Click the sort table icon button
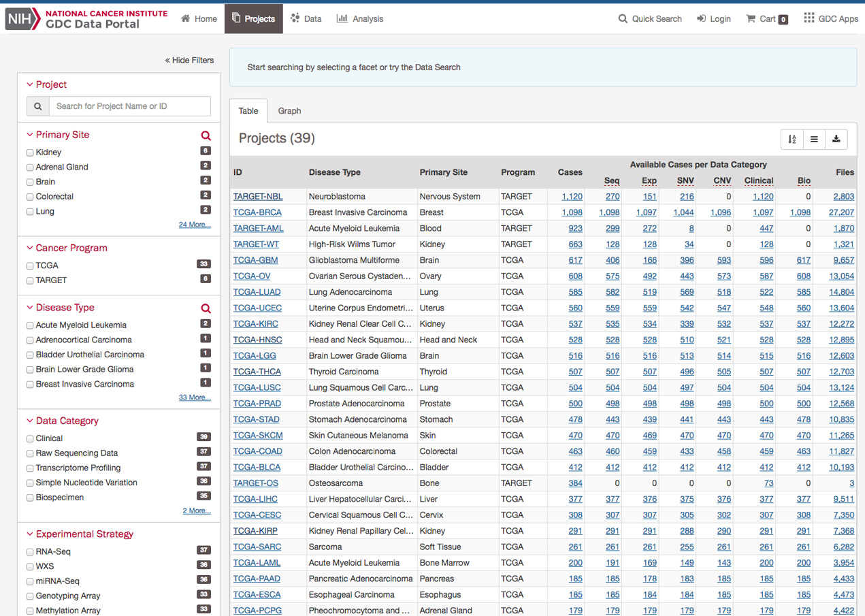 [x=792, y=139]
